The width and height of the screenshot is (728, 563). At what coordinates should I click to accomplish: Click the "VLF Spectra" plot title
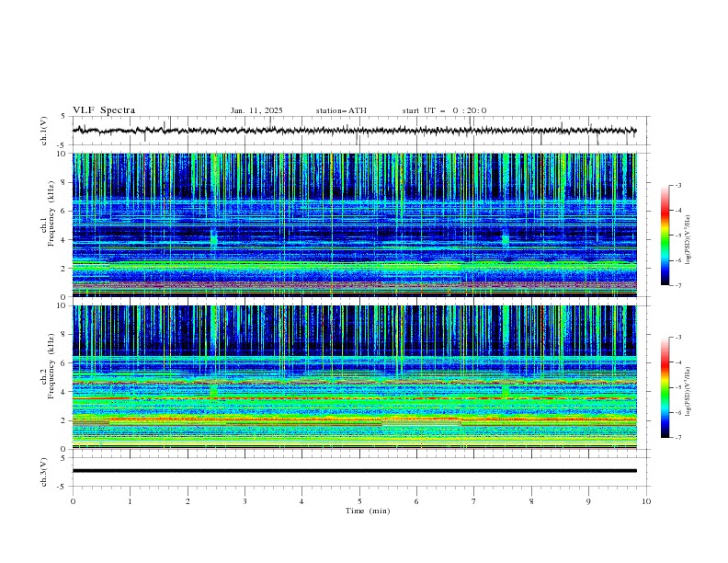pyautogui.click(x=104, y=110)
